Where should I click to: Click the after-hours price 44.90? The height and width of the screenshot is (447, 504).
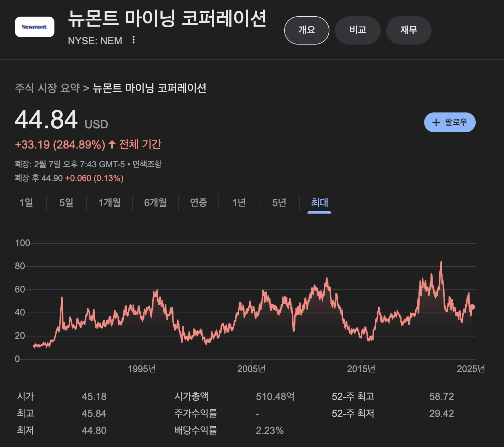(52, 178)
